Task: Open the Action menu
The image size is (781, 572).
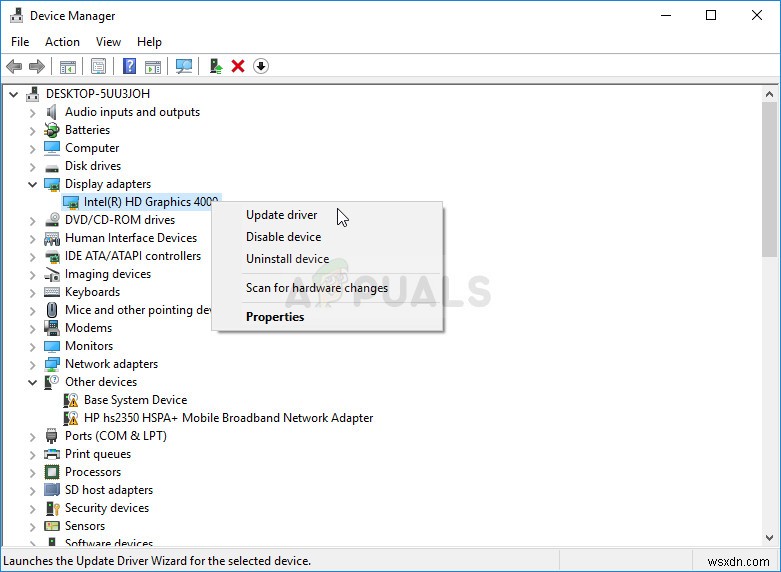Action: 62,42
